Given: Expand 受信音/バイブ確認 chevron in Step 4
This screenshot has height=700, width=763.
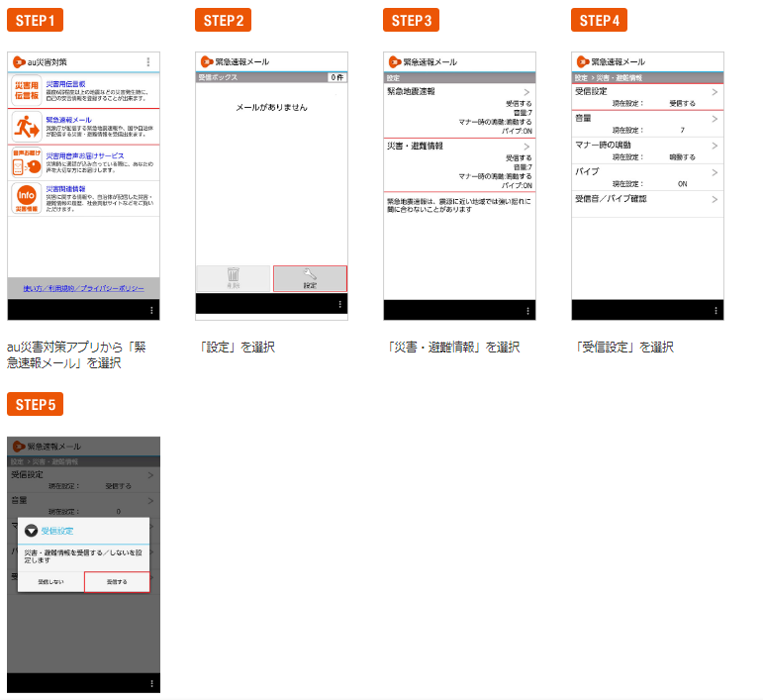Looking at the screenshot, I should (715, 199).
